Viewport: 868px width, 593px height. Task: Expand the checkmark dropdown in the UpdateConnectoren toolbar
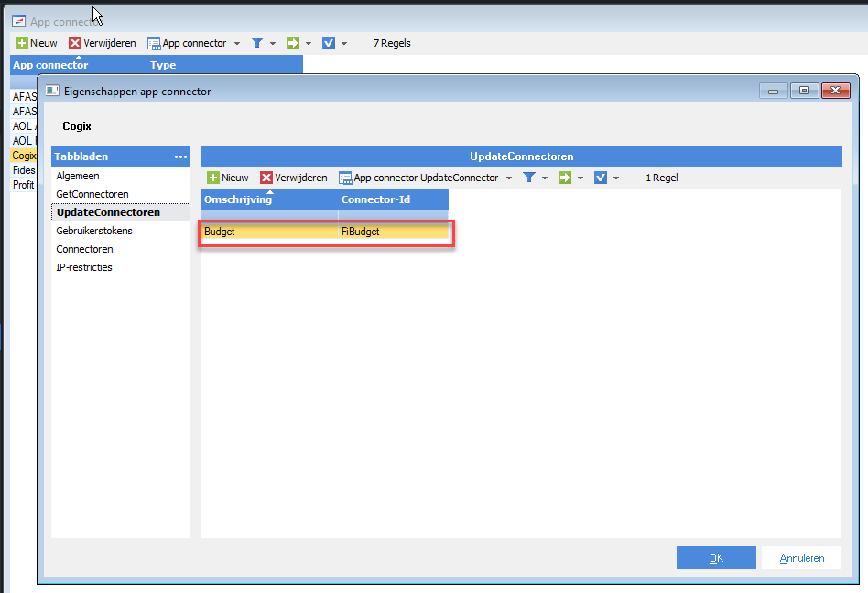click(x=616, y=178)
